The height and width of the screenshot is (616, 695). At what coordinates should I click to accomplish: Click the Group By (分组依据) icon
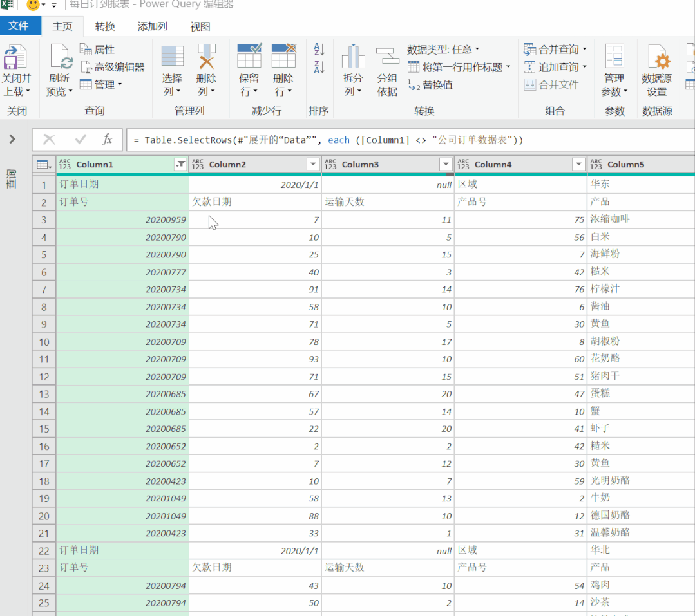click(x=387, y=57)
